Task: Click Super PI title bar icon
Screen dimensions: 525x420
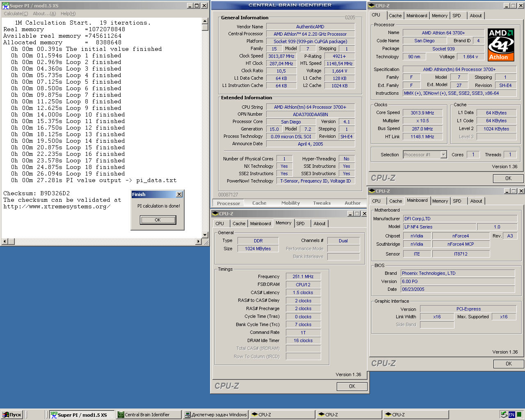Action: pos(5,5)
